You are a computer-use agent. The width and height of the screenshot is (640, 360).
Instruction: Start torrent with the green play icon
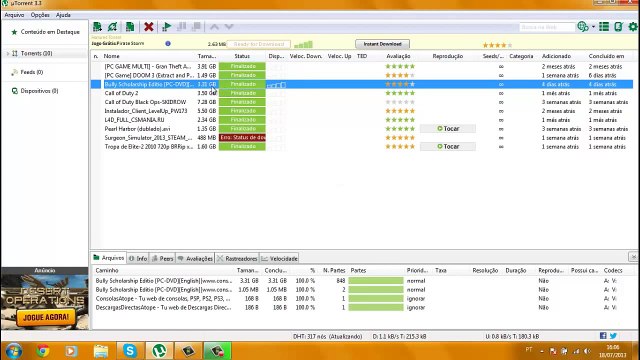click(x=166, y=27)
